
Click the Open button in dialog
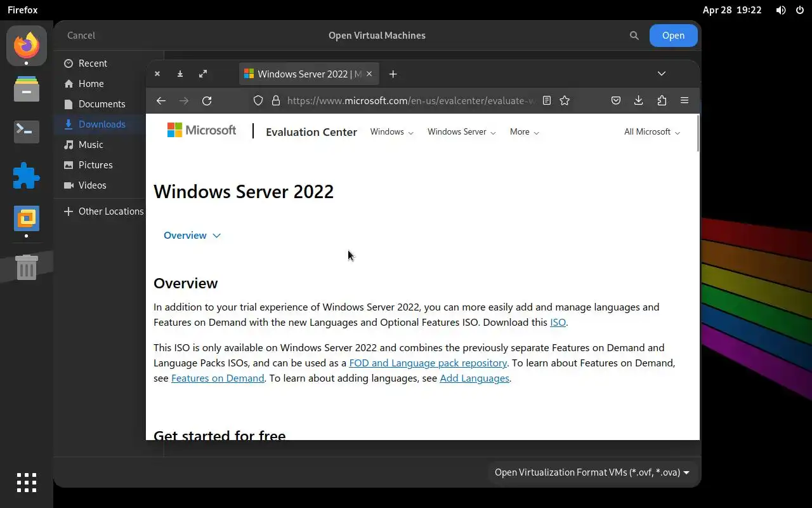click(673, 36)
